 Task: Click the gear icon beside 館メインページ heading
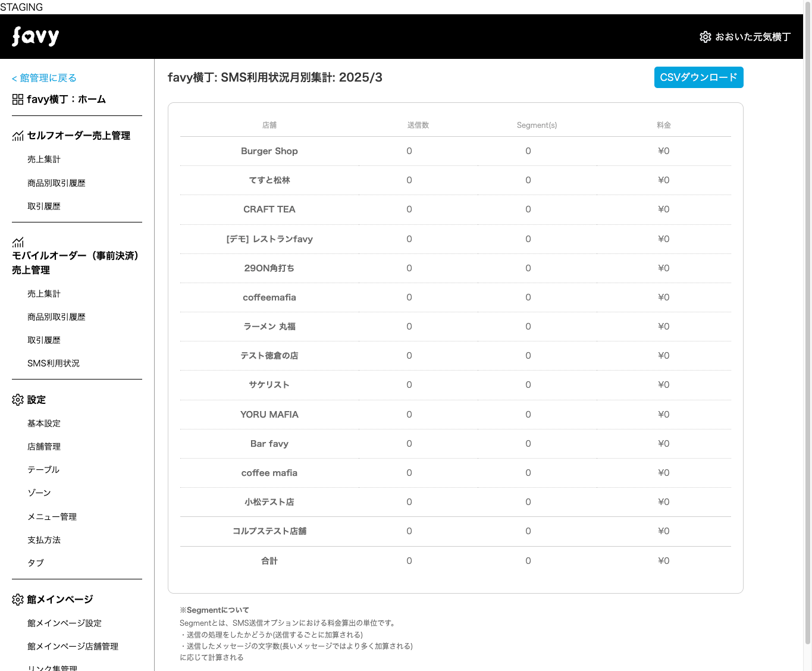(x=18, y=600)
